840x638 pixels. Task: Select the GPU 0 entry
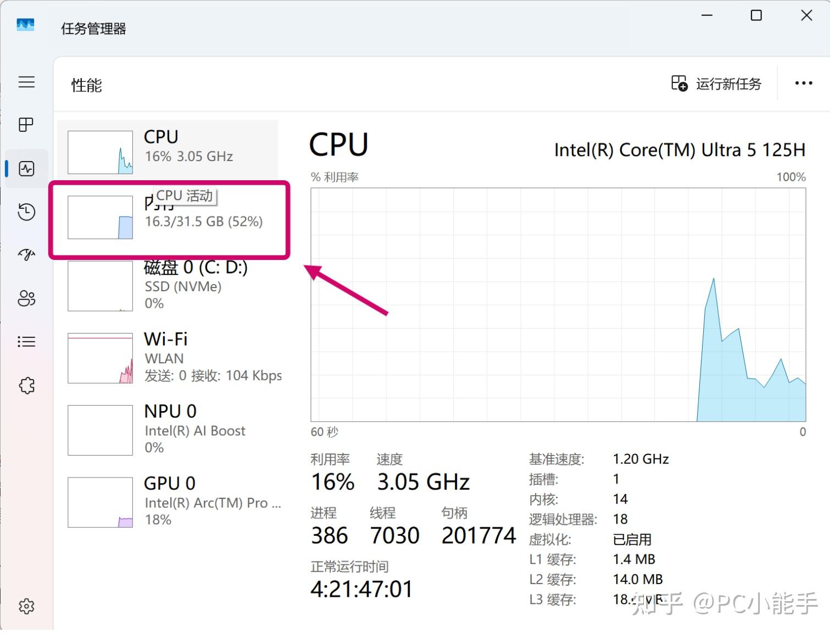click(x=168, y=502)
